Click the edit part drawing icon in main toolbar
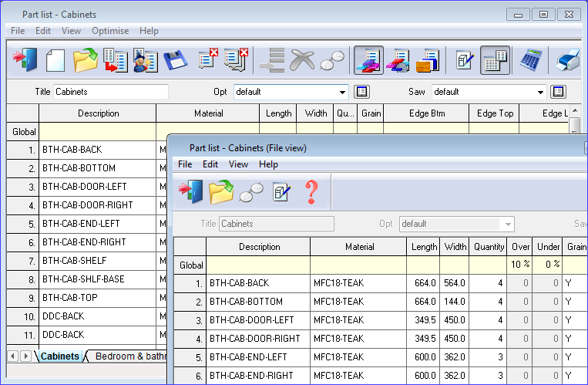Screen dimensions: 588x385 point(465,60)
